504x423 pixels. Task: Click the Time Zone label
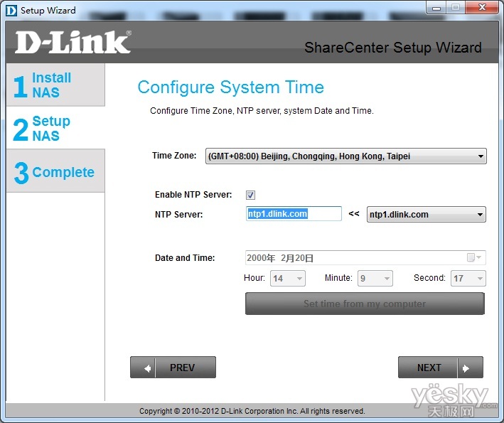coord(174,156)
